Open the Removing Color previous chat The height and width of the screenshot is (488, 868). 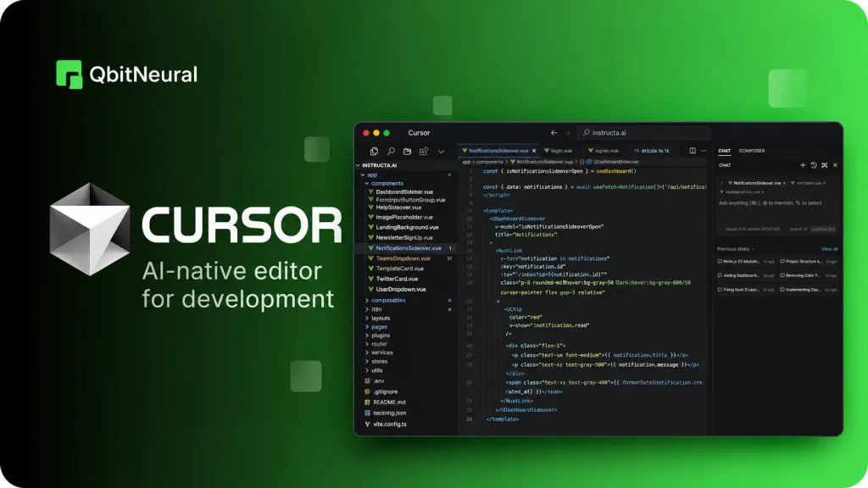[x=809, y=275]
